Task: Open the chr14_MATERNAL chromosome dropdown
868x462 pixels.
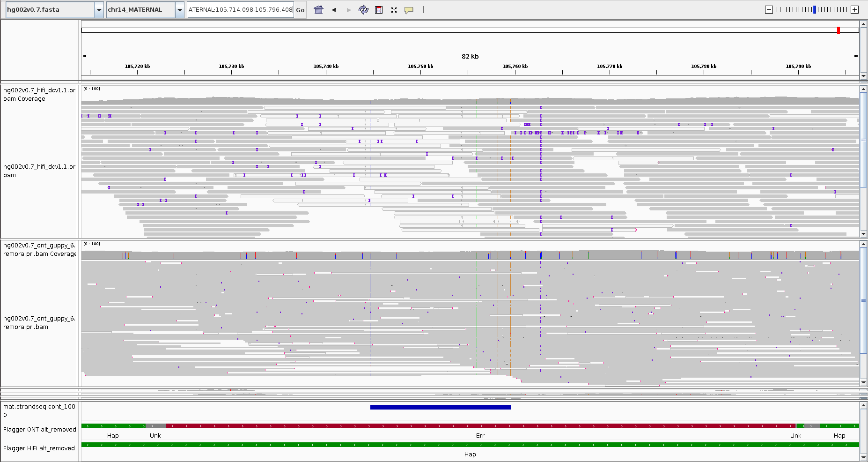Action: (x=140, y=9)
